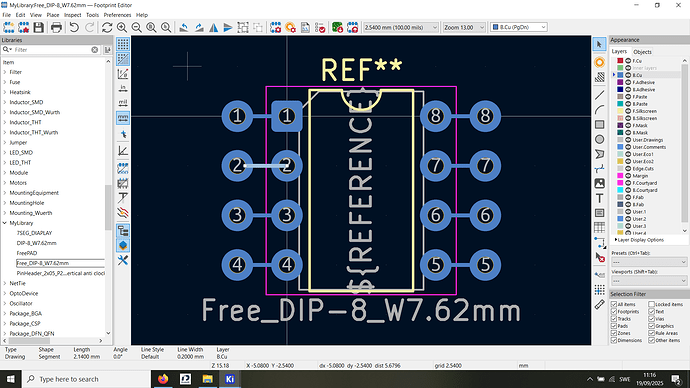Open the Zoom 13.00 dropdown
The height and width of the screenshot is (388, 690).
[464, 27]
